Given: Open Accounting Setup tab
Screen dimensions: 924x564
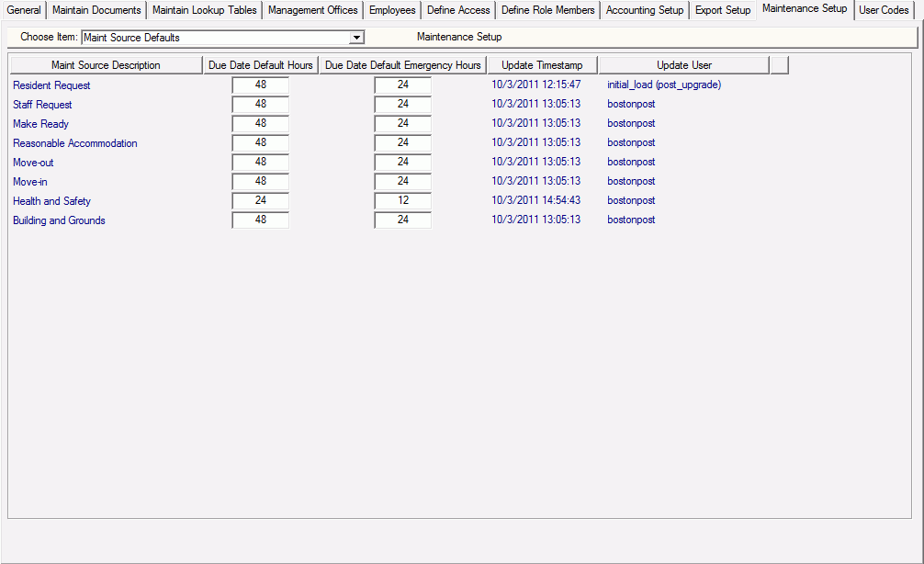Looking at the screenshot, I should click(x=645, y=10).
